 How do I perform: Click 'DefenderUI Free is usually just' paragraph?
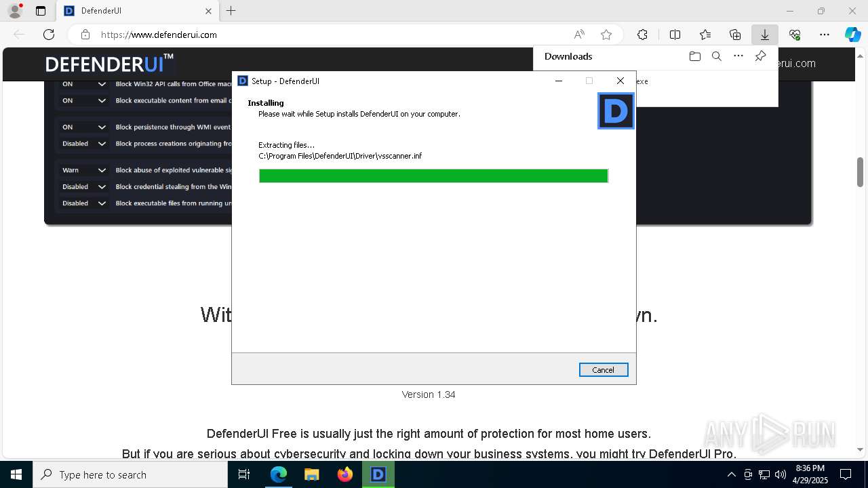(429, 434)
